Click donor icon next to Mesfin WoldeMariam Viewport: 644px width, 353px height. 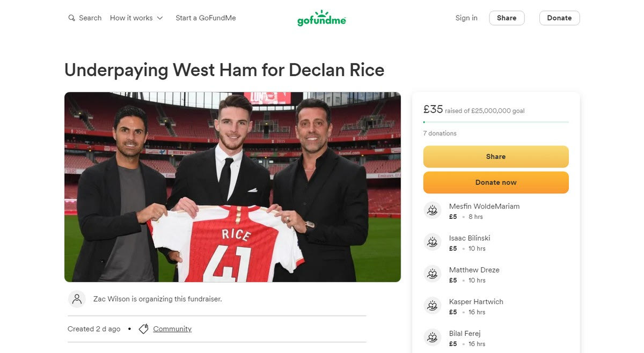coord(432,211)
